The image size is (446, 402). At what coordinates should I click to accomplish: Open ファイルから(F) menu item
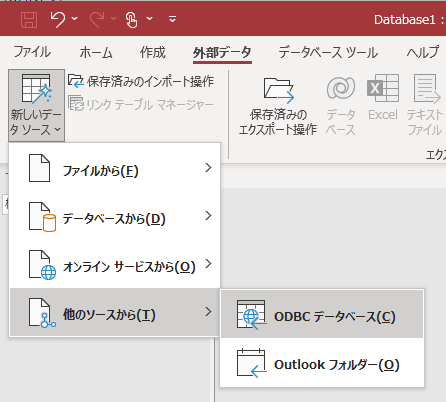(115, 168)
